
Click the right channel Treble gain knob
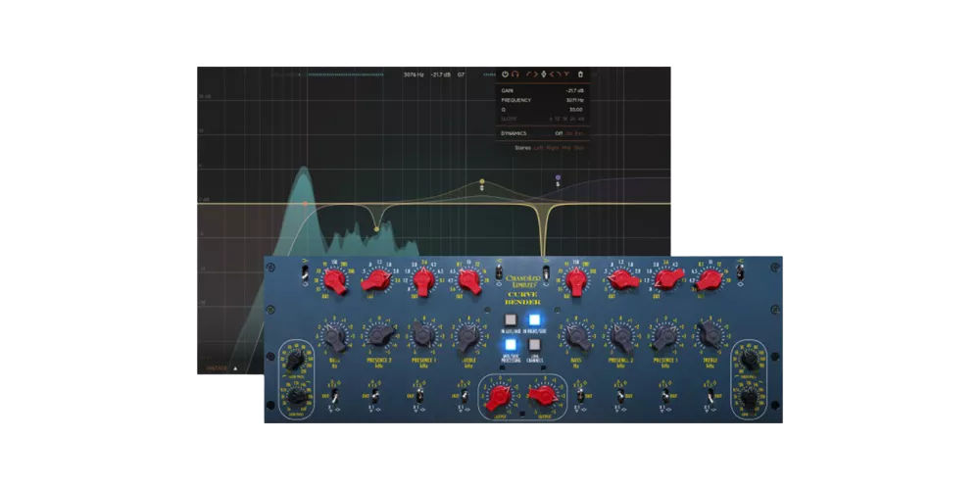(710, 335)
